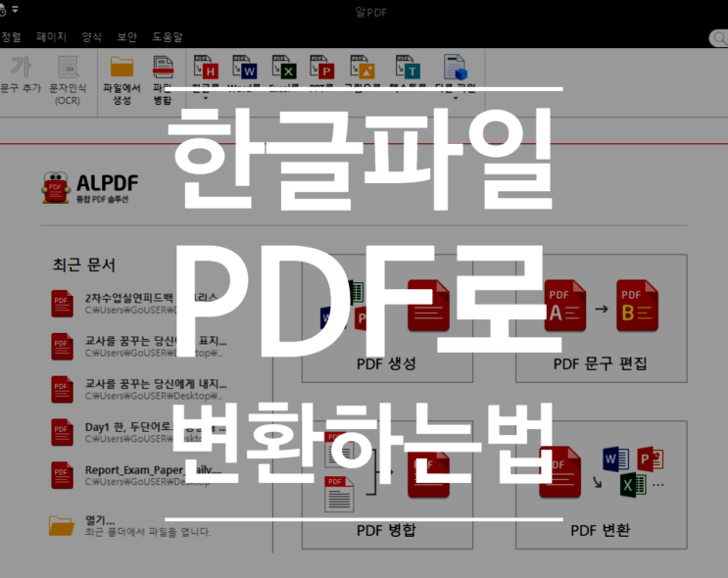Click the search box at top right

click(x=719, y=38)
